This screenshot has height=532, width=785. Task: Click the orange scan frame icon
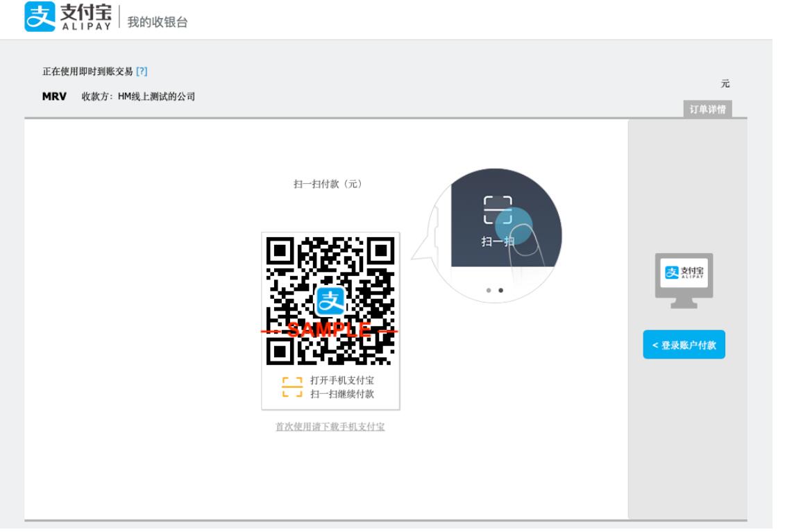(292, 387)
